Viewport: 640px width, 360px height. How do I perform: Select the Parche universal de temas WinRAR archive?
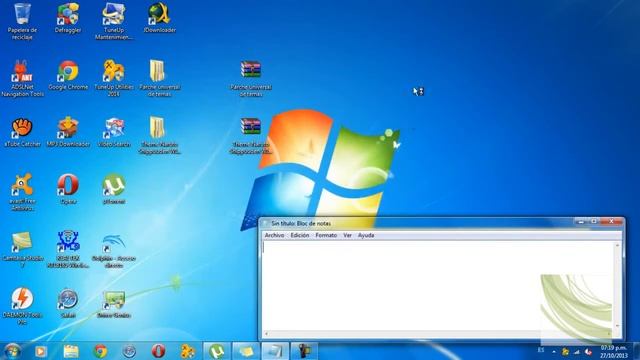pos(251,78)
